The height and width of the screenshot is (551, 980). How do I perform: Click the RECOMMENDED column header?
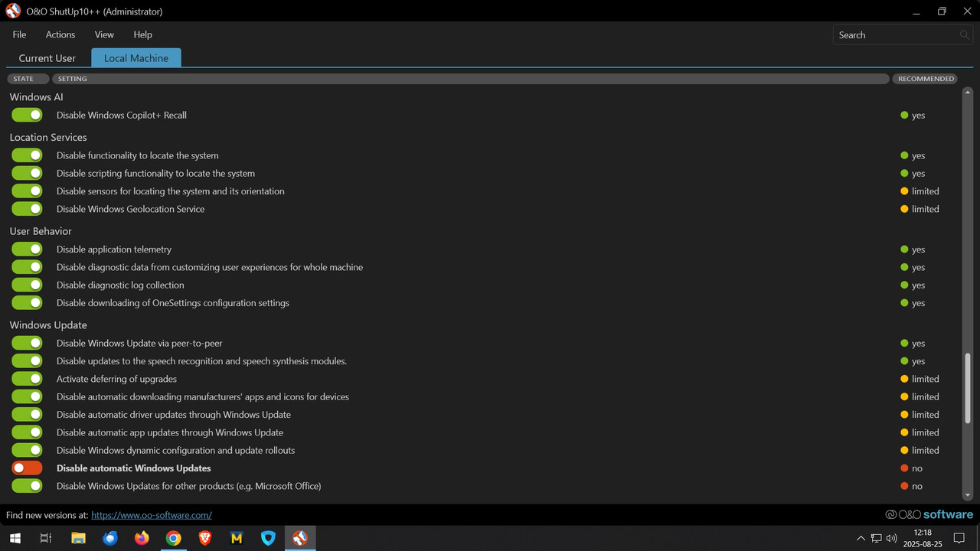[926, 79]
